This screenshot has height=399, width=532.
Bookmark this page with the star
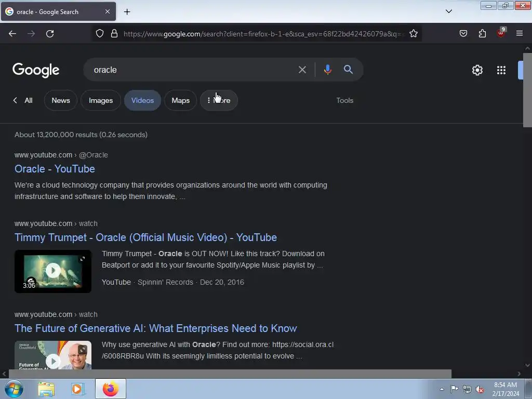coord(413,34)
